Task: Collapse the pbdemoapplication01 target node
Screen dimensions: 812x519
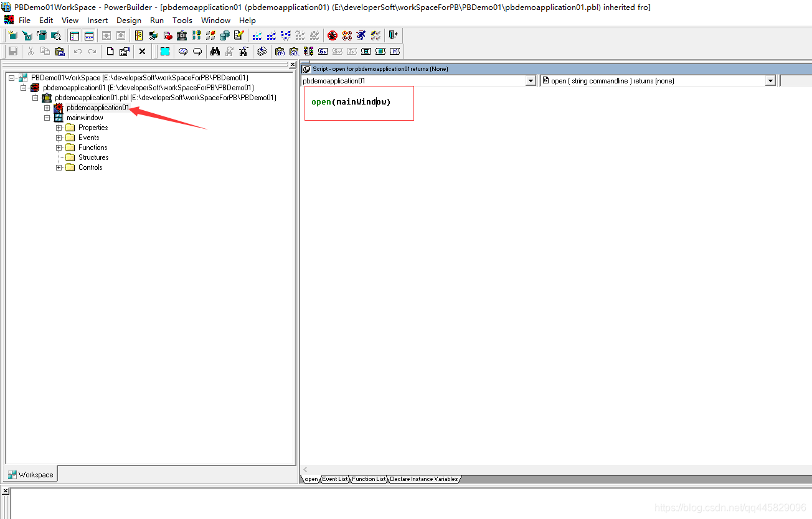Action: click(24, 88)
